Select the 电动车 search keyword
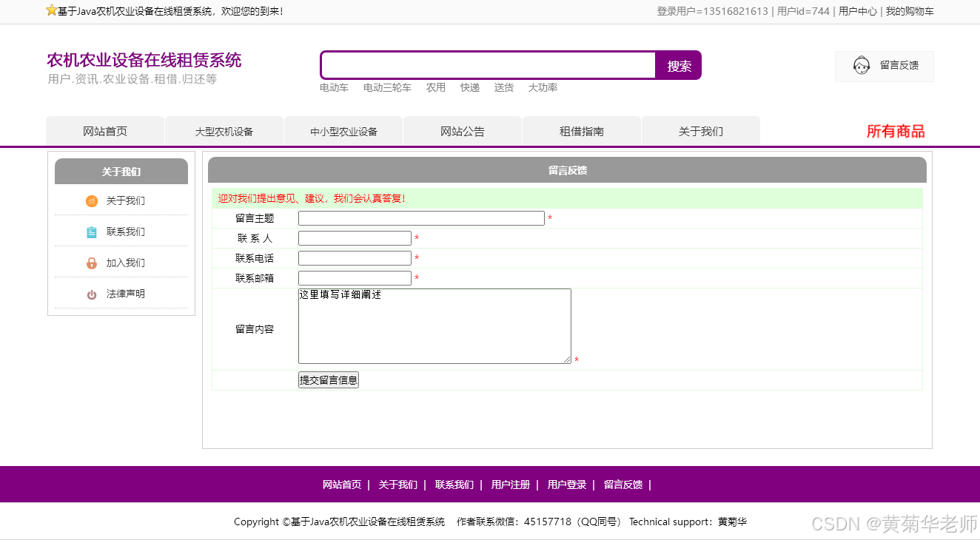 click(334, 87)
